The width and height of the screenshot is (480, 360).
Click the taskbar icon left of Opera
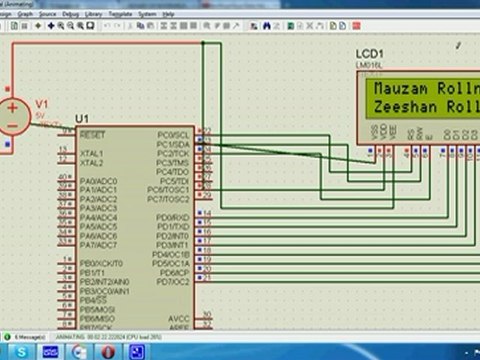pyautogui.click(x=79, y=352)
